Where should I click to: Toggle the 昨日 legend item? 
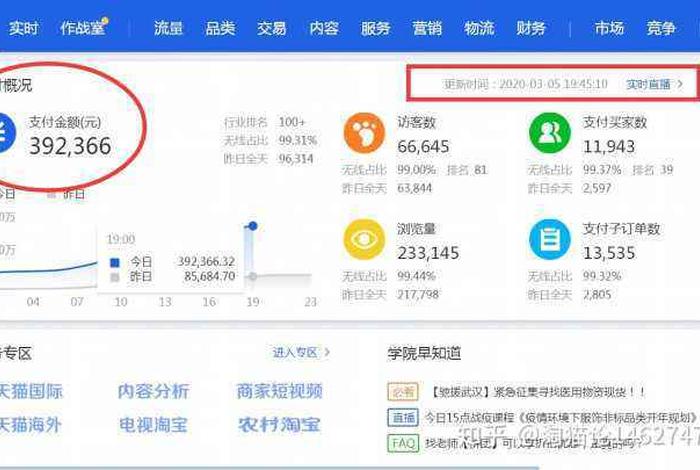click(67, 194)
